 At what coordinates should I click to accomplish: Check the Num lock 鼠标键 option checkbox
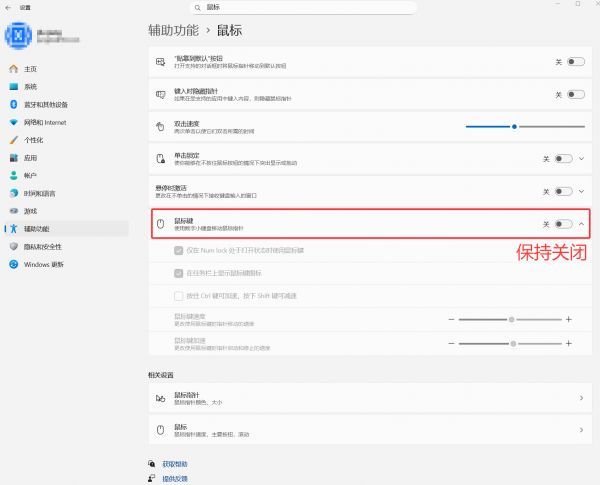coord(179,250)
